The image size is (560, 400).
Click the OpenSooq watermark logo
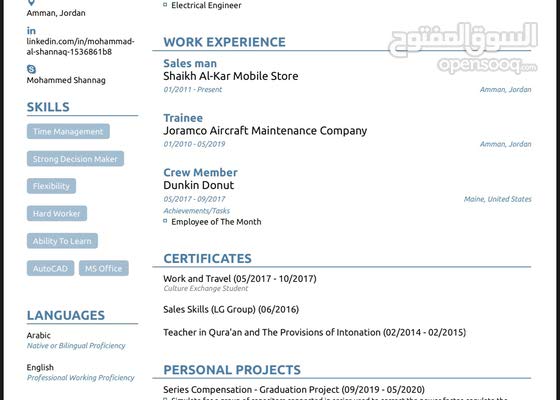[463, 48]
